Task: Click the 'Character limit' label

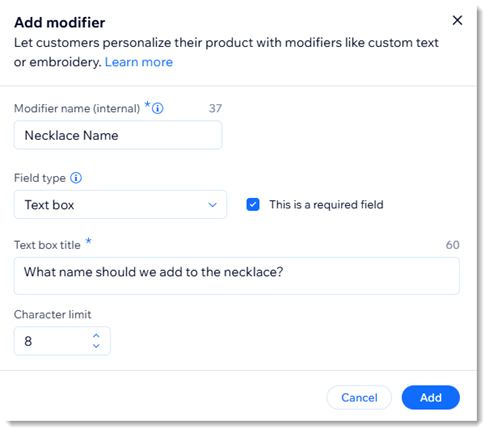Action: pyautogui.click(x=53, y=314)
